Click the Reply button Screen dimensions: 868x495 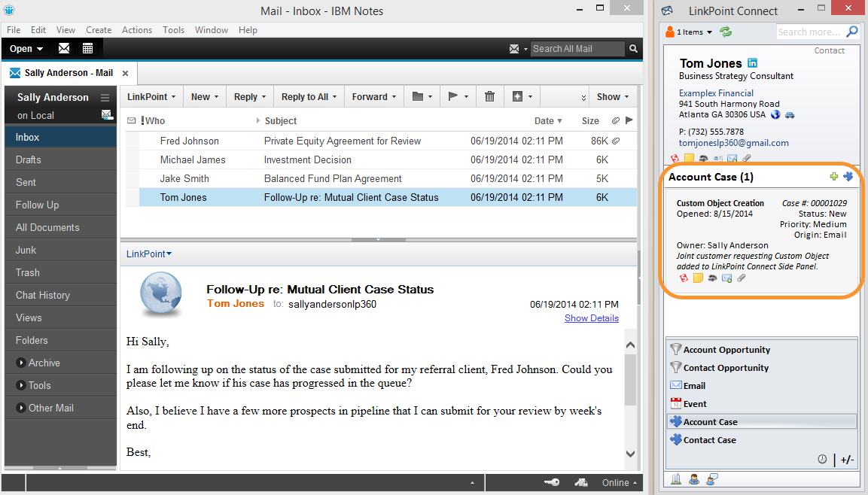coord(250,96)
